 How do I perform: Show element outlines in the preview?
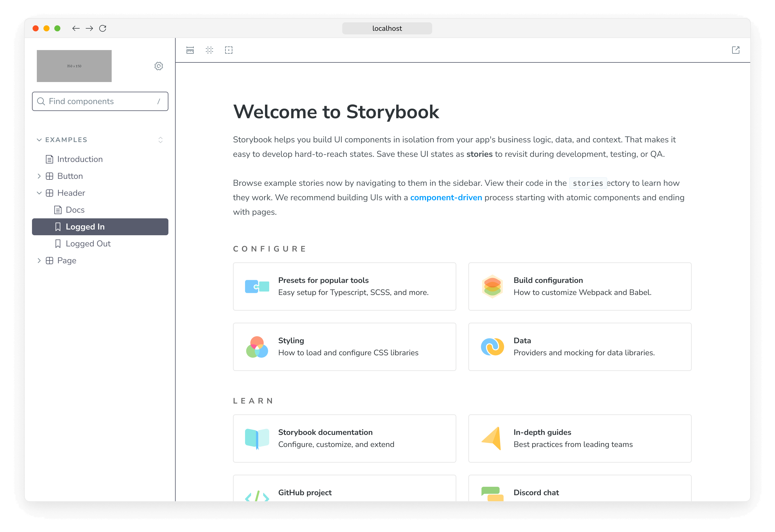tap(229, 50)
